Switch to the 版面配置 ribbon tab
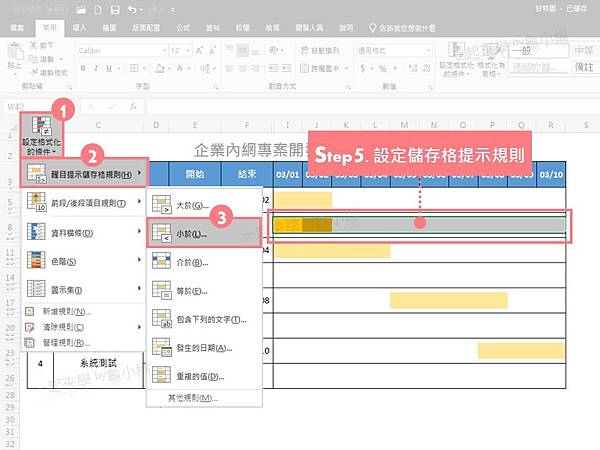Viewport: 600px width, 450px height. (146, 28)
